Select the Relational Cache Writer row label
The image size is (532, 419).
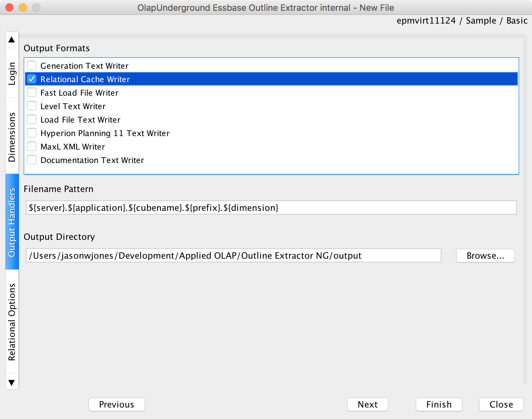tap(85, 79)
